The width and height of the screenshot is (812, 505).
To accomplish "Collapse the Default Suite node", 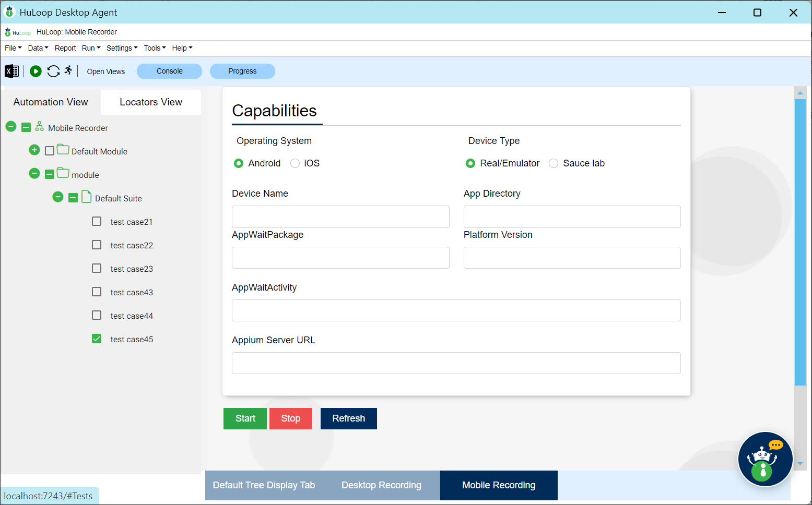I will point(58,197).
